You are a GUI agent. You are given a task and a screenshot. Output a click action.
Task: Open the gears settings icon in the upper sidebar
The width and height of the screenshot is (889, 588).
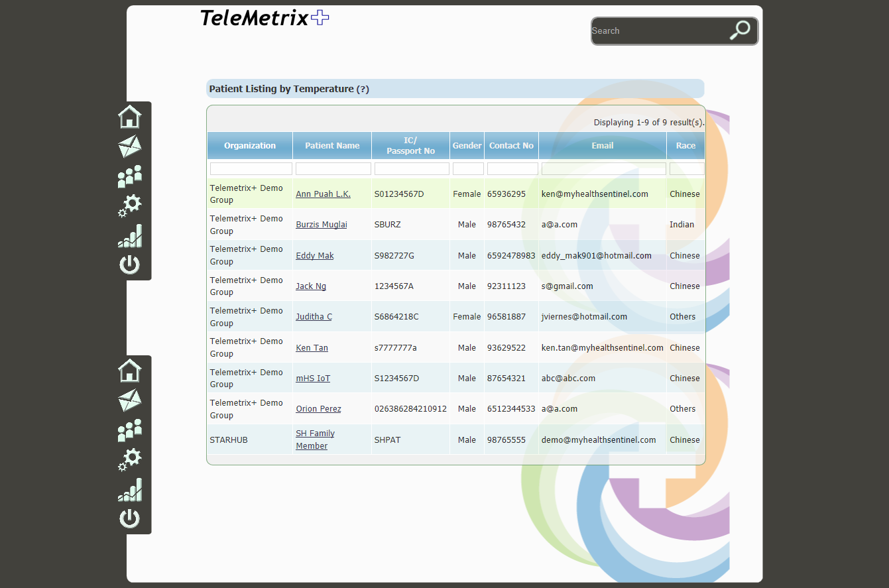(x=130, y=206)
